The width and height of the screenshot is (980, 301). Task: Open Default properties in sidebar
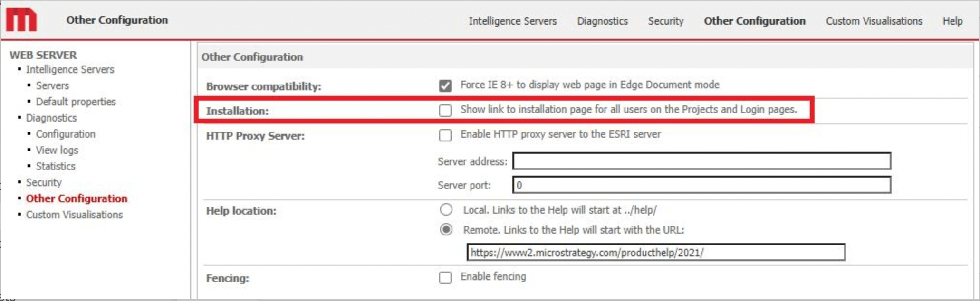(76, 102)
